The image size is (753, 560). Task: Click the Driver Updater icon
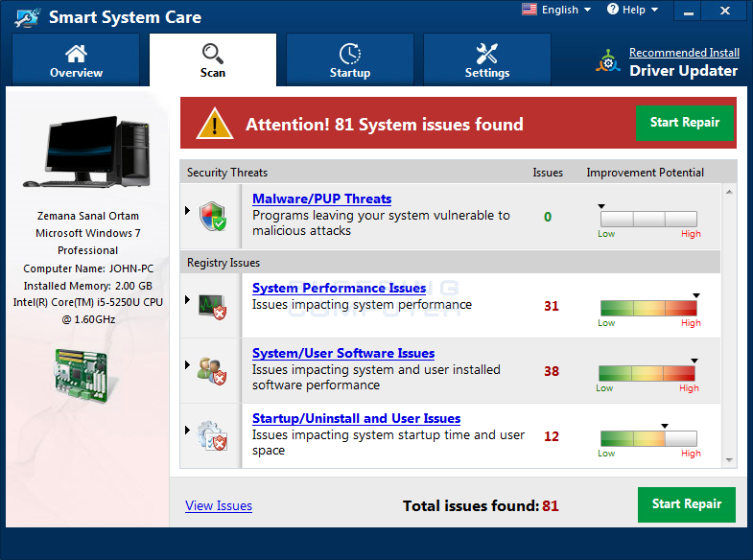608,61
